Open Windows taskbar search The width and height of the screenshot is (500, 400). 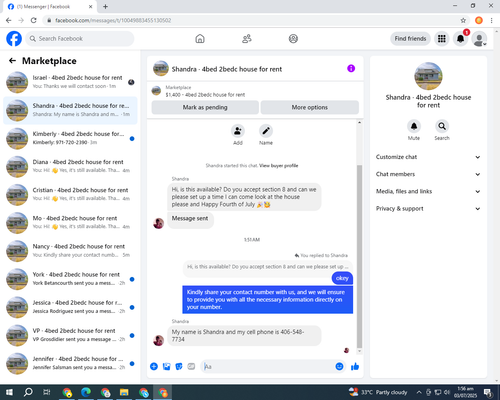[x=28, y=392]
